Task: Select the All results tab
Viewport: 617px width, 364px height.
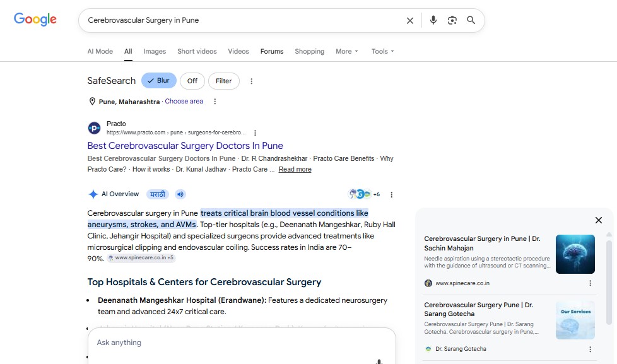Action: (x=128, y=51)
